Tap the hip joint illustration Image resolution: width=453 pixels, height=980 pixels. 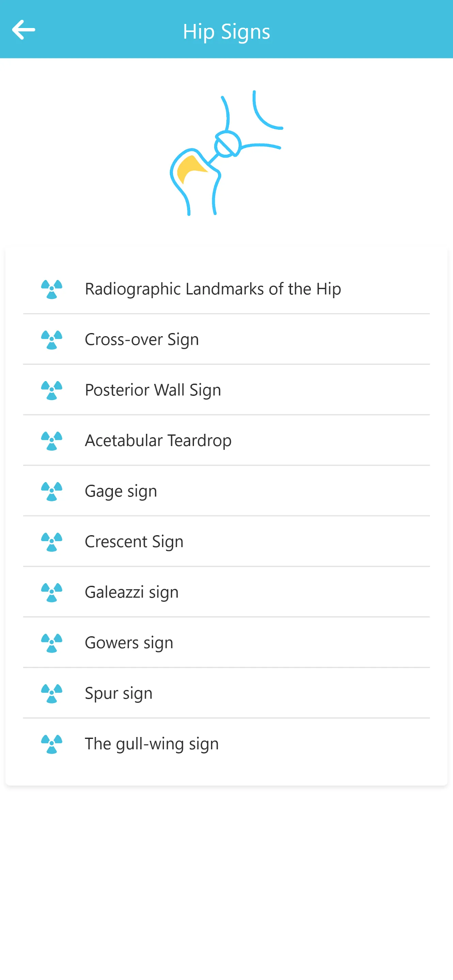click(x=226, y=153)
